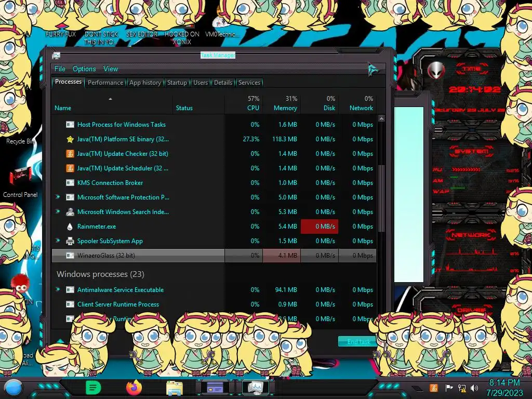The width and height of the screenshot is (532, 399).
Task: Launch Firefox from the taskbar
Action: click(x=134, y=388)
